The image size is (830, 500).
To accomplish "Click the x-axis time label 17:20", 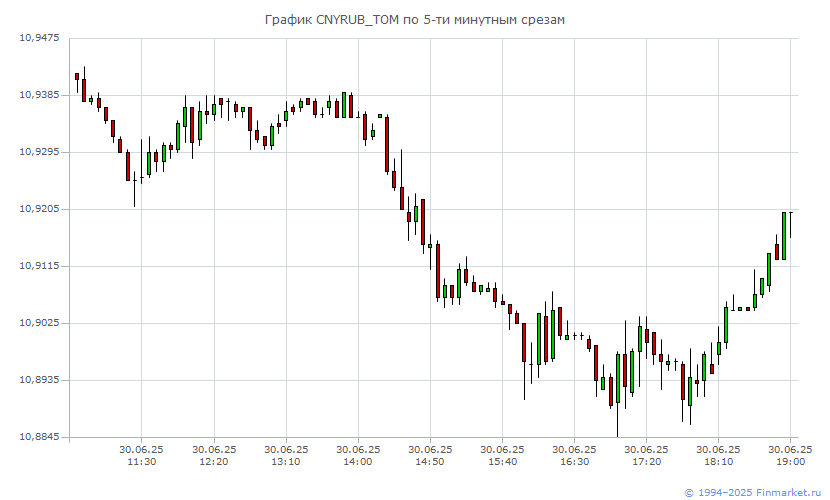I will tap(646, 462).
